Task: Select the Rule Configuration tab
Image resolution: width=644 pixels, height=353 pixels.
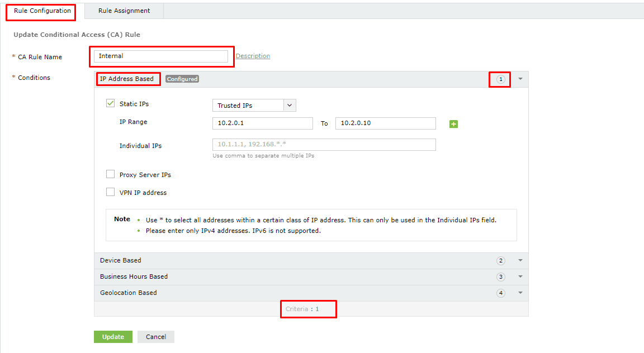Action: point(40,10)
